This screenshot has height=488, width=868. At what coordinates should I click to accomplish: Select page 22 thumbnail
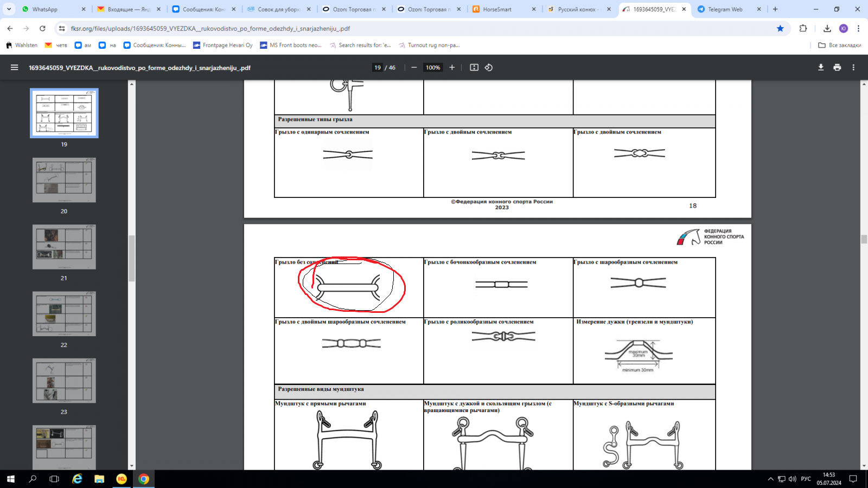pos(64,313)
